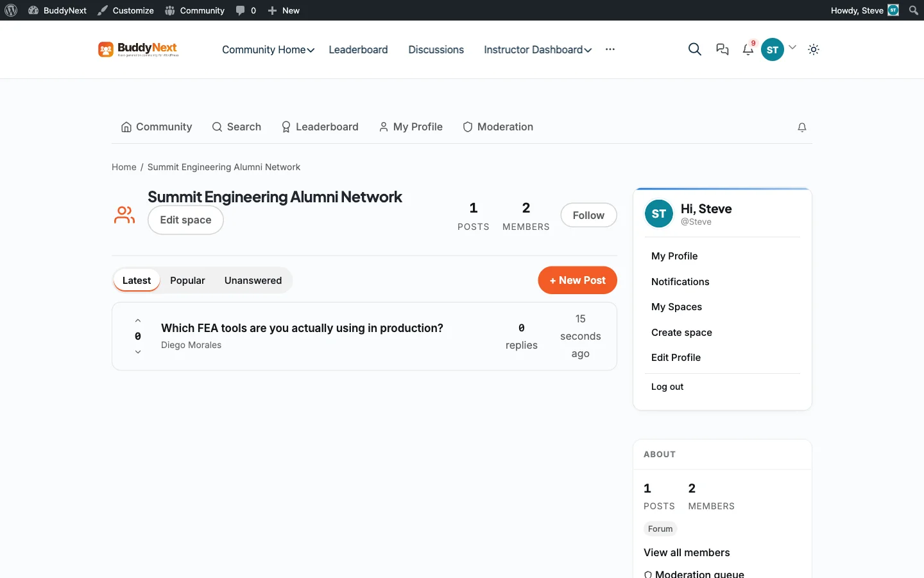The image size is (924, 578).
Task: Select the Latest filter
Action: tap(137, 281)
